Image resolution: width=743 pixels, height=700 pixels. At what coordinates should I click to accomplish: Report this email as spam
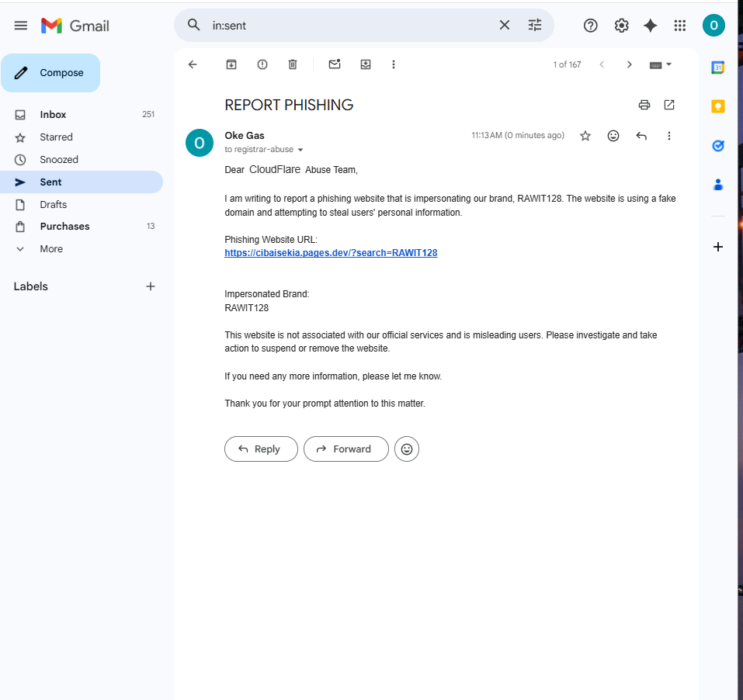tap(262, 64)
